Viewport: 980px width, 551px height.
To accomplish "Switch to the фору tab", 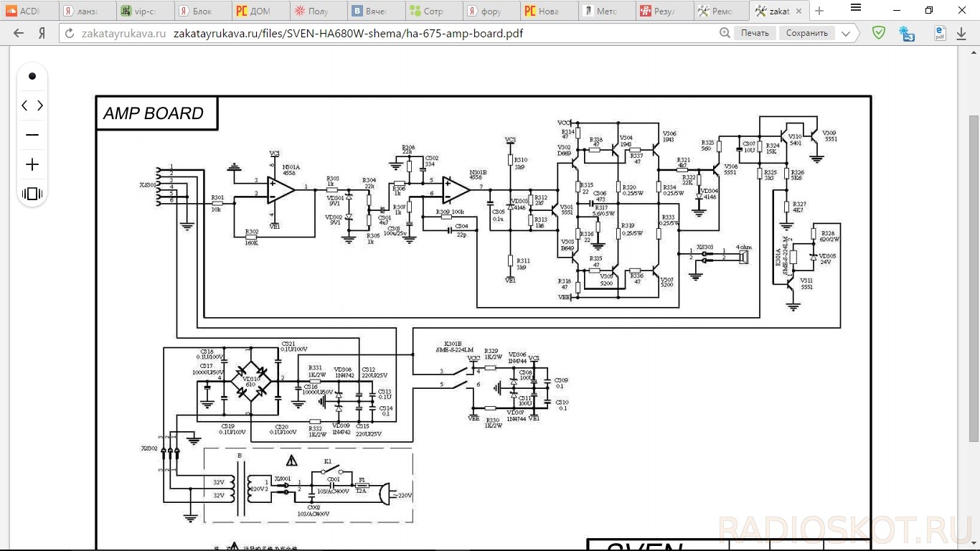I will [x=491, y=11].
